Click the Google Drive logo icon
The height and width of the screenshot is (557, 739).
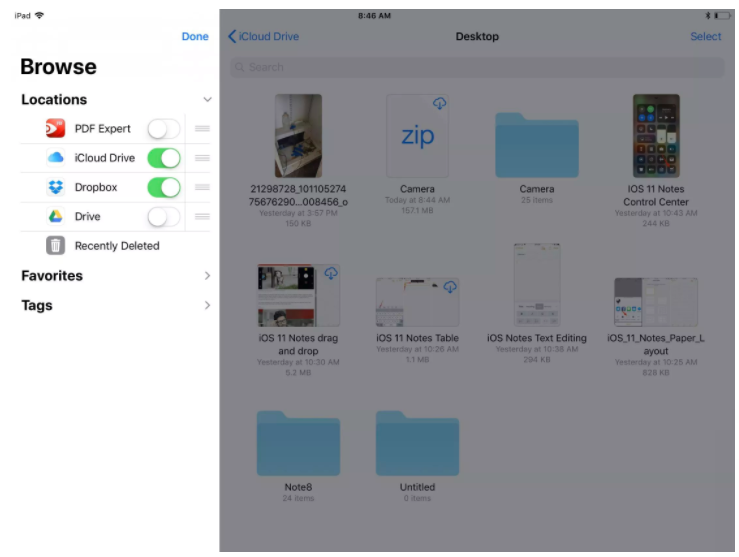point(56,216)
